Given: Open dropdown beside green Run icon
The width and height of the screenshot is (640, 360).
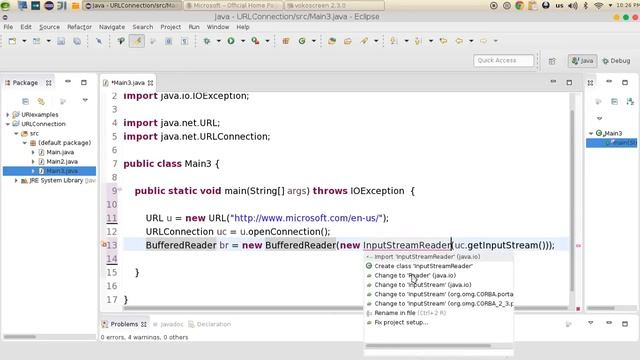Looking at the screenshot, I should (x=243, y=41).
